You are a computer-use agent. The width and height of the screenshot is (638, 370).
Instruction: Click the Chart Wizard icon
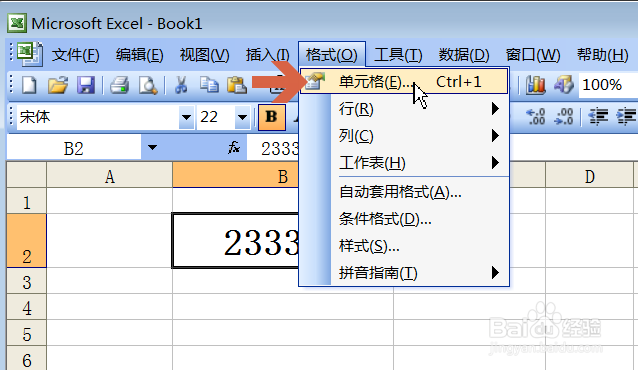click(x=535, y=85)
